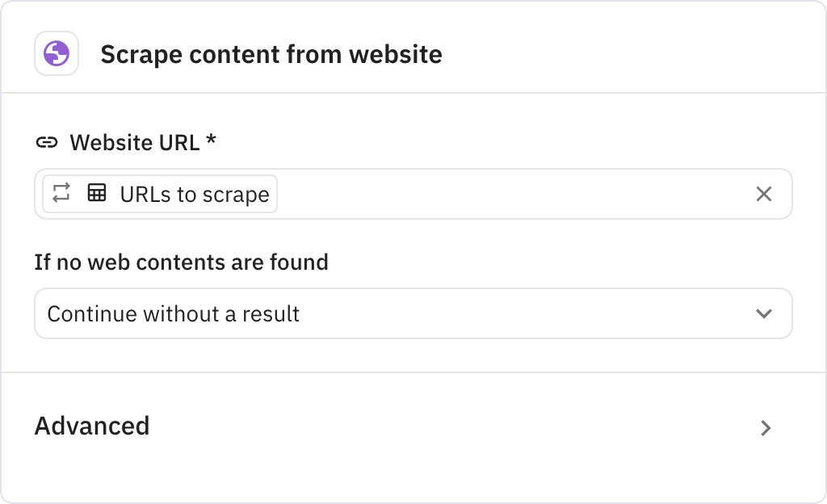Viewport: 827px width, 504px height.
Task: Click the Advanced right-arrow chevron
Action: (x=766, y=428)
